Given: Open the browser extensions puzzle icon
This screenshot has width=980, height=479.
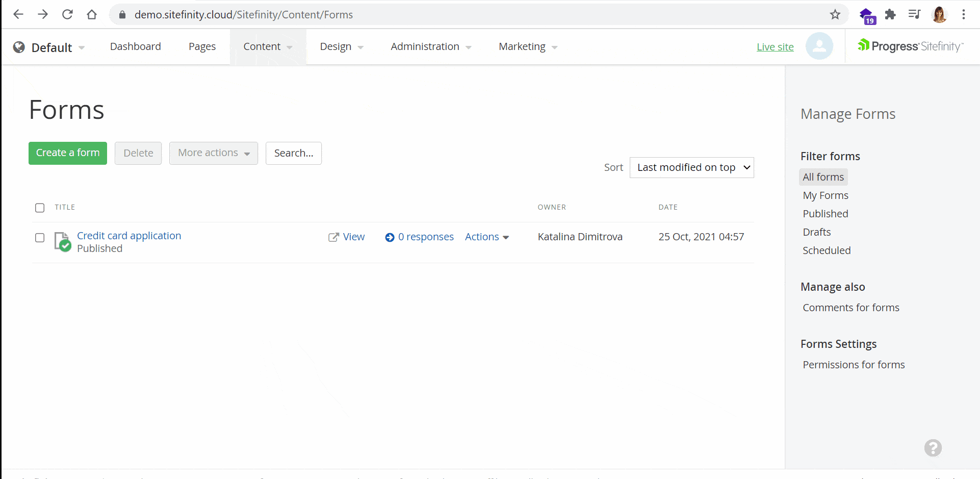Looking at the screenshot, I should (890, 14).
